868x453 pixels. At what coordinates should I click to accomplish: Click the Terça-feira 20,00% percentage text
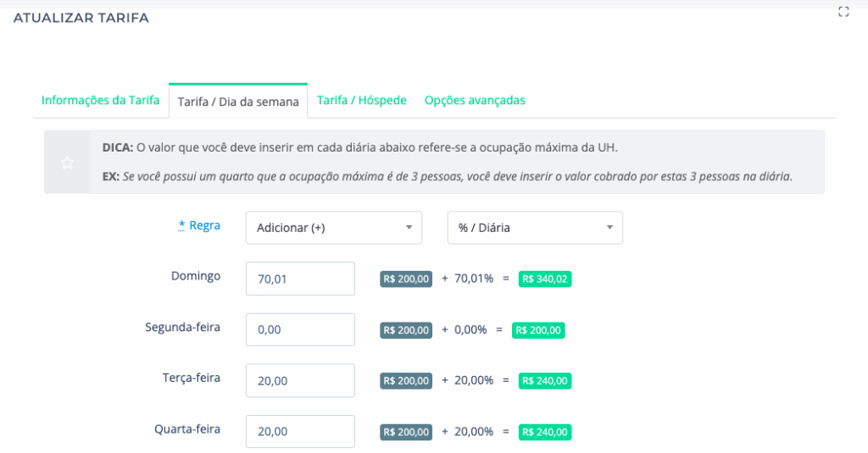point(474,380)
